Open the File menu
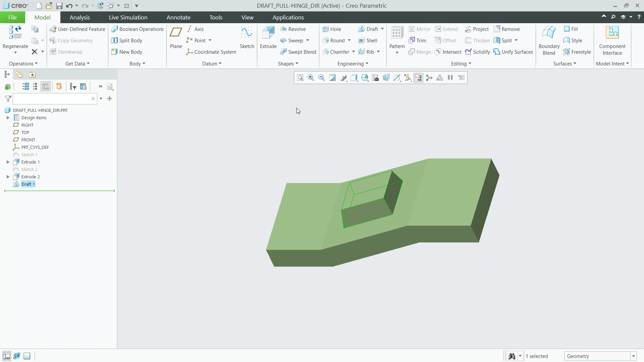The image size is (644, 362). 12,17
